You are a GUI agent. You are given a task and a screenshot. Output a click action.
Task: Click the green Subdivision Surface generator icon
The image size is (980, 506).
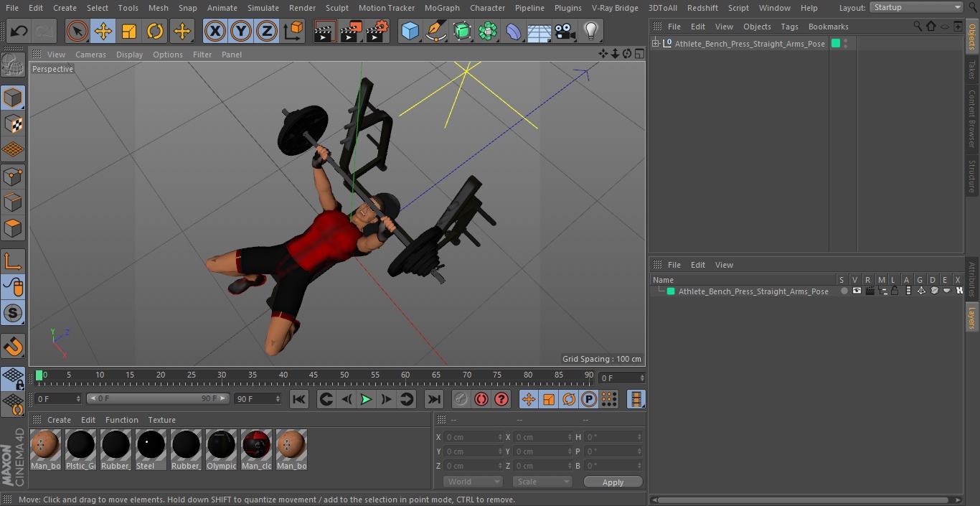(462, 32)
